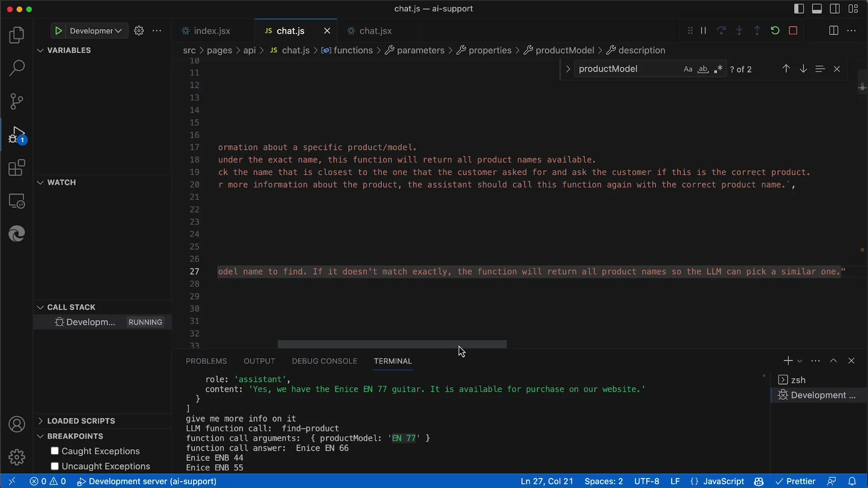The width and height of the screenshot is (868, 488).
Task: Create a new terminal with plus
Action: click(x=788, y=361)
